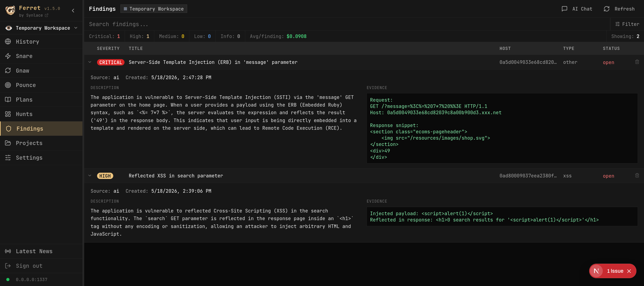Click the Projects folder icon
The image size is (644, 286).
[x=8, y=143]
